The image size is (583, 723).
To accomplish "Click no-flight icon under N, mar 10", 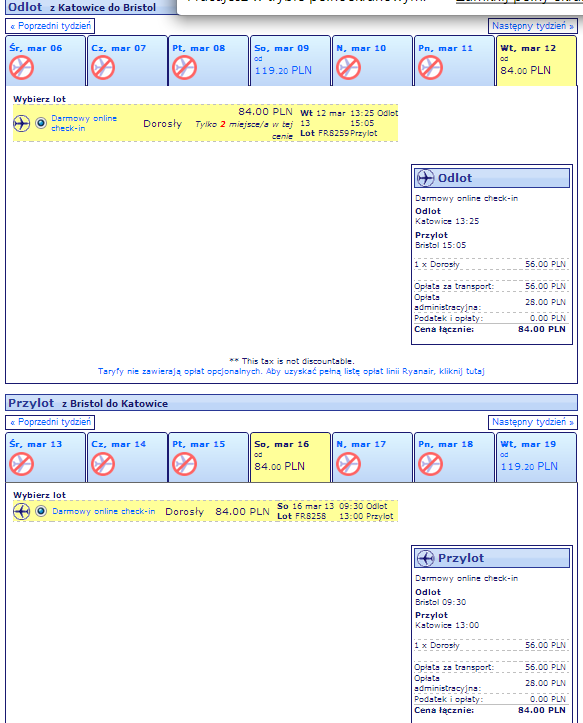I will click(349, 68).
